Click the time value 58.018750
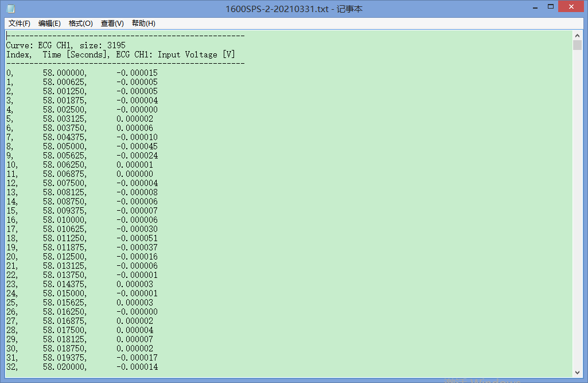588x383 pixels. point(64,349)
